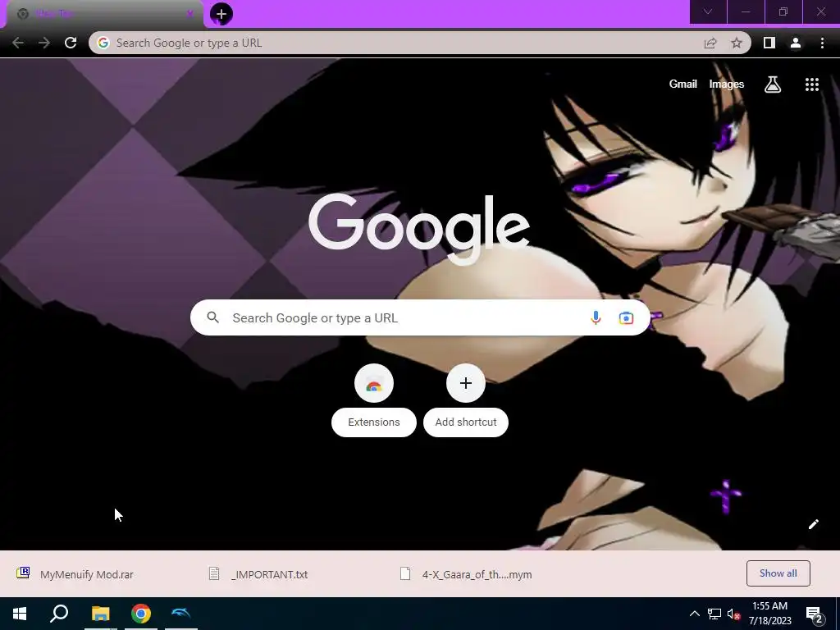The width and height of the screenshot is (840, 630).
Task: Open the Images link
Action: tap(727, 84)
